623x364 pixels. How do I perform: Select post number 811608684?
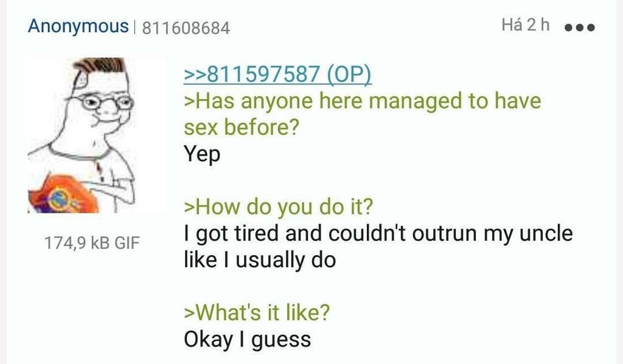point(186,28)
